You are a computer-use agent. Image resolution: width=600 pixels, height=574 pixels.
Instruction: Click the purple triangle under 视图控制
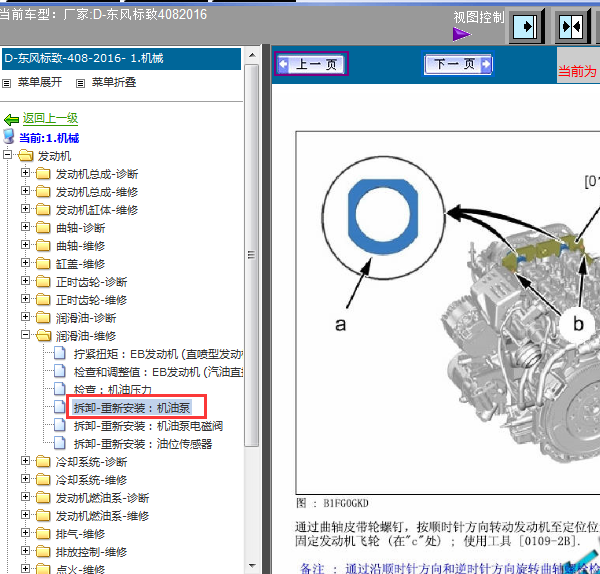pos(461,34)
